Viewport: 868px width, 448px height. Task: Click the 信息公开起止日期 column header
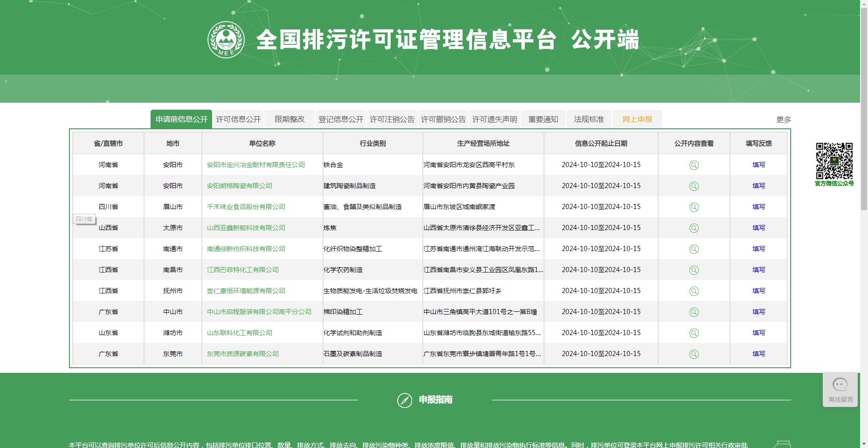click(x=601, y=143)
